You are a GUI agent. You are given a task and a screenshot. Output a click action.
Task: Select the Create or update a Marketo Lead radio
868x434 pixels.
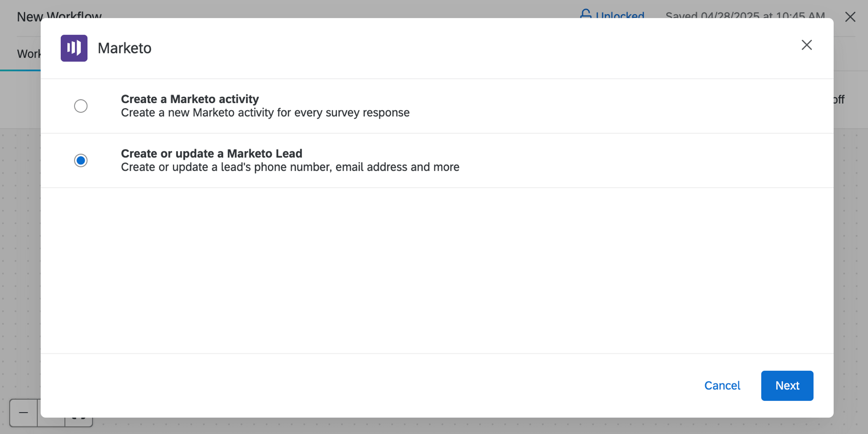click(81, 160)
